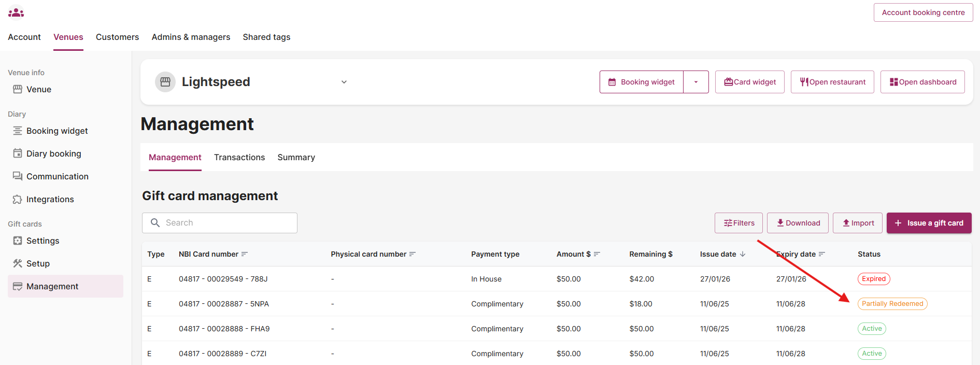Click the Setup tools icon

(18, 263)
